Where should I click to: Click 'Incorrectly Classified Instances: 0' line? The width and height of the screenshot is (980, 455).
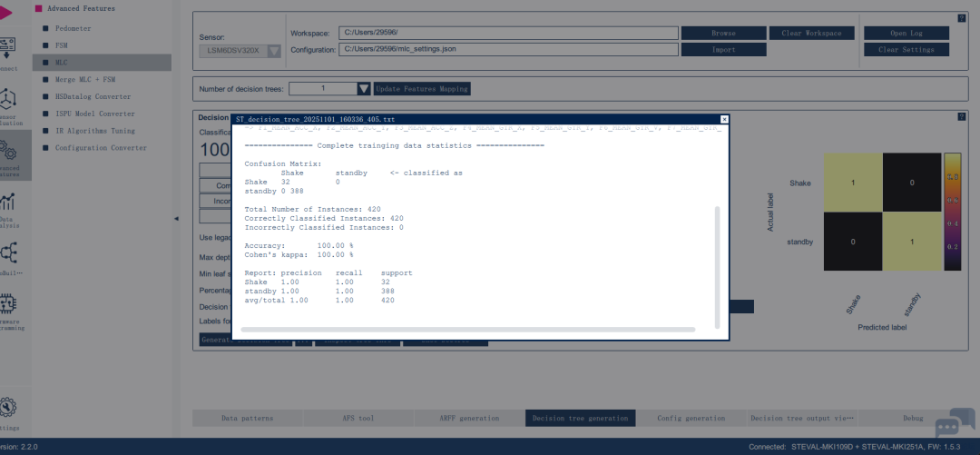(x=324, y=227)
